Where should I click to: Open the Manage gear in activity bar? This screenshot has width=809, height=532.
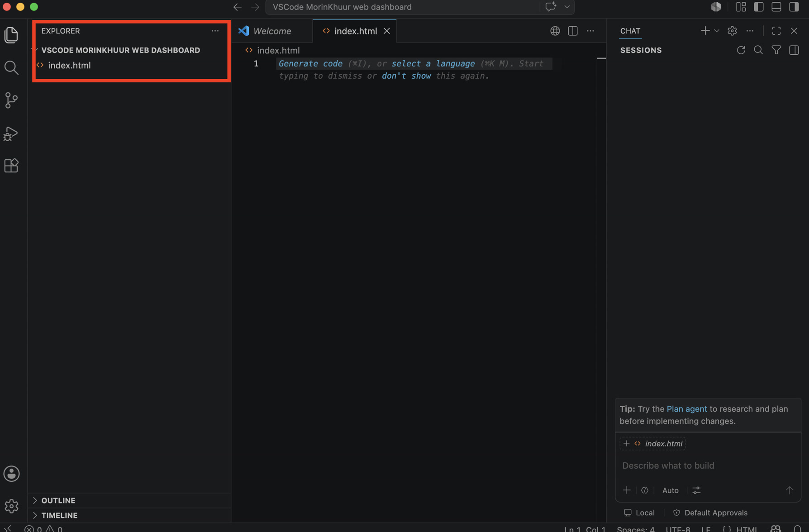[11, 506]
